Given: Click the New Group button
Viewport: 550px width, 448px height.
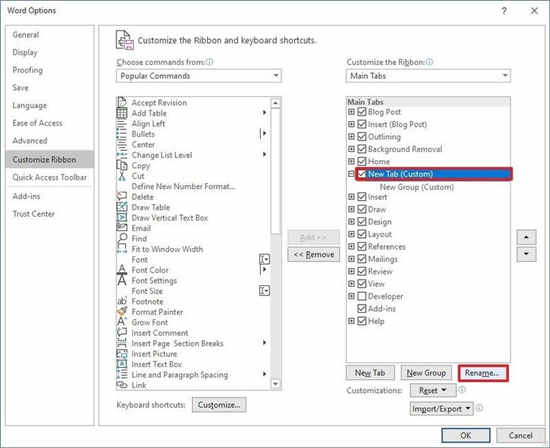Looking at the screenshot, I should [426, 373].
